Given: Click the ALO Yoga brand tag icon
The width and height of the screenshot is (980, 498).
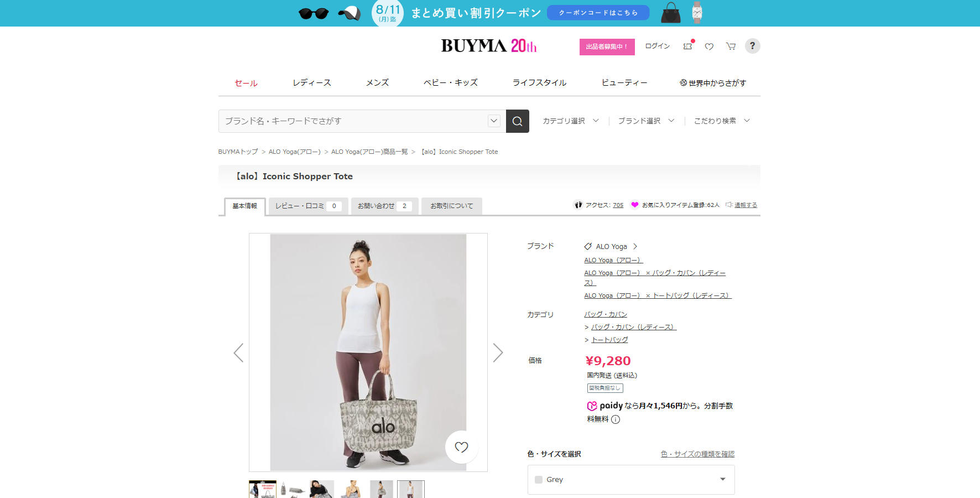Looking at the screenshot, I should pos(588,246).
